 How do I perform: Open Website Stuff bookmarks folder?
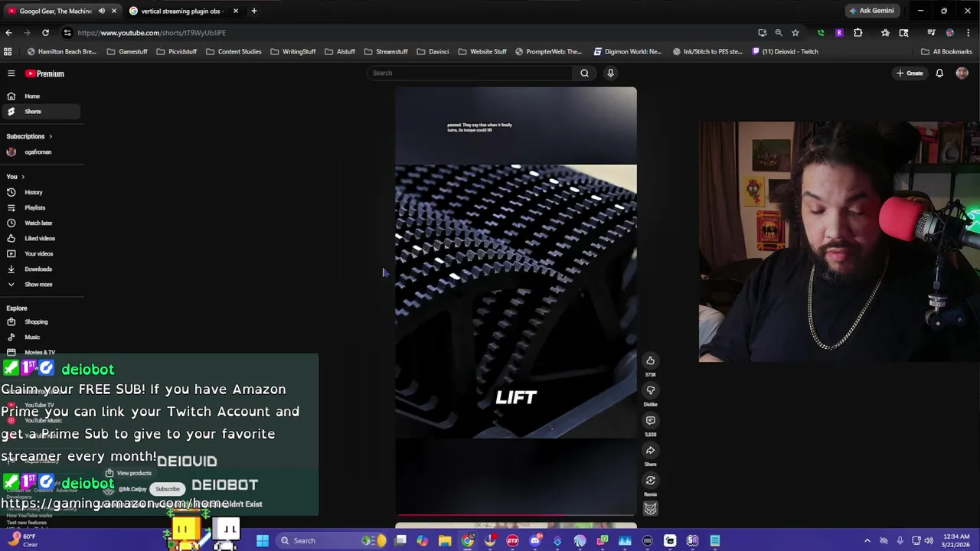pyautogui.click(x=482, y=52)
